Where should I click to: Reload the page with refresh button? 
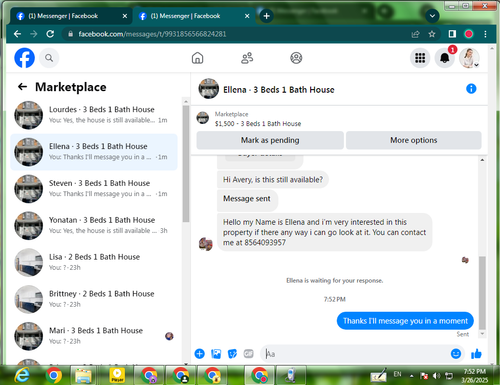point(50,34)
